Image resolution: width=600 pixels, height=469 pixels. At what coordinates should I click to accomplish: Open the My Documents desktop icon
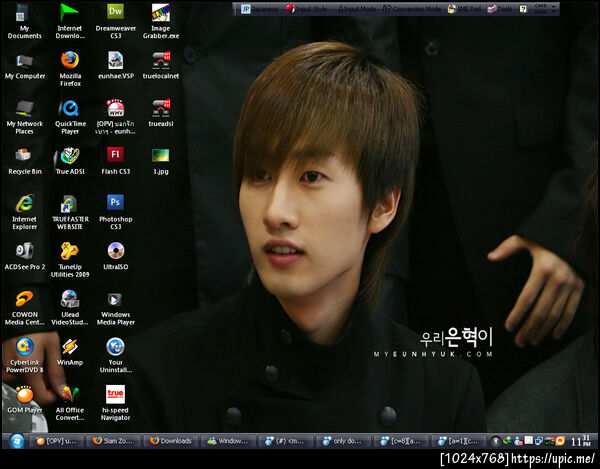click(24, 22)
